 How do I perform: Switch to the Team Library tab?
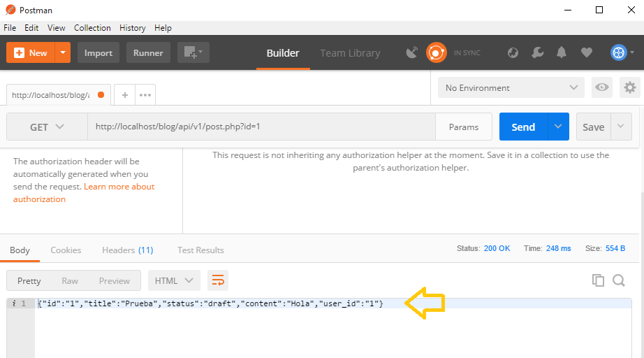tap(351, 53)
